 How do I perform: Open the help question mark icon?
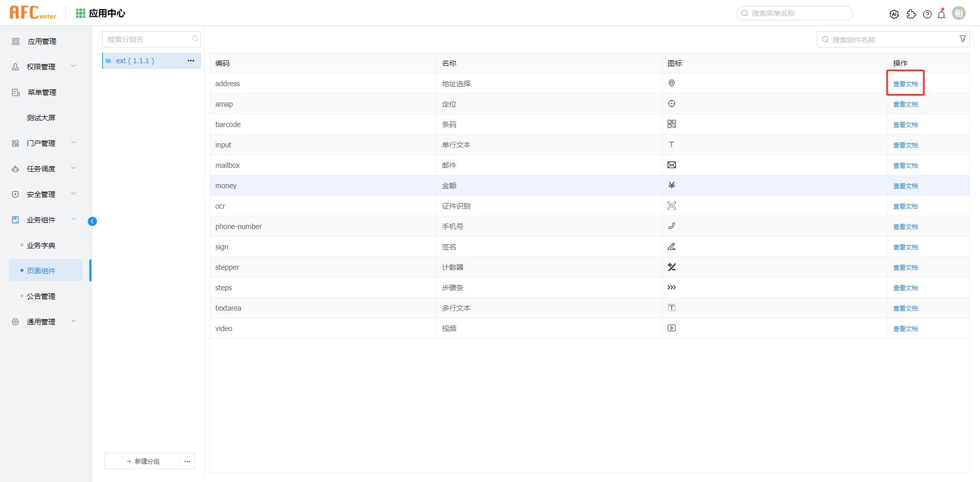point(927,14)
